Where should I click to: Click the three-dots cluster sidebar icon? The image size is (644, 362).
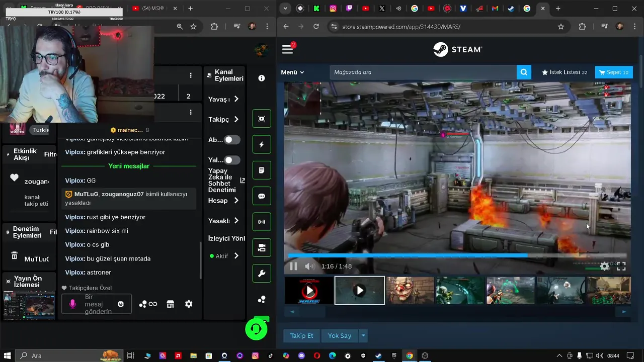pyautogui.click(x=262, y=300)
